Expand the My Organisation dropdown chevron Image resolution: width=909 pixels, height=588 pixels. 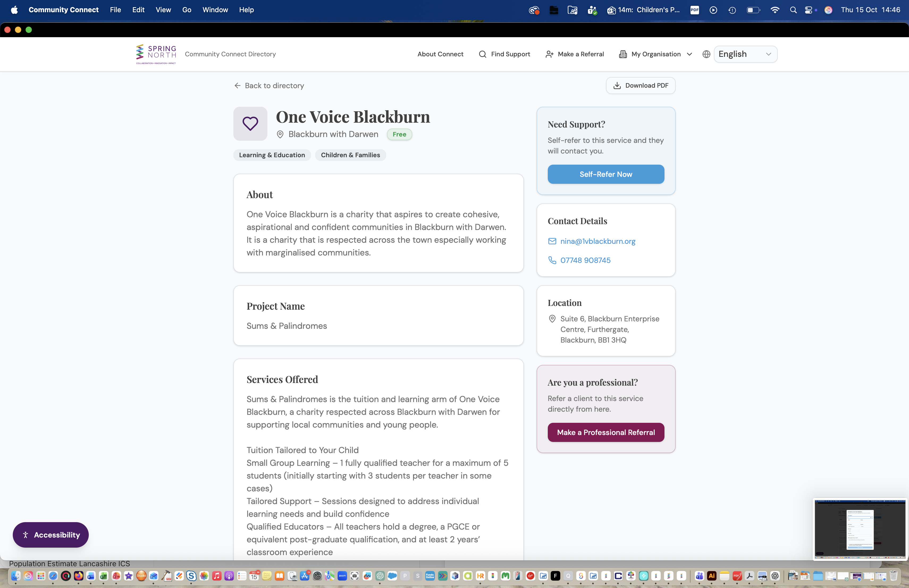point(689,54)
